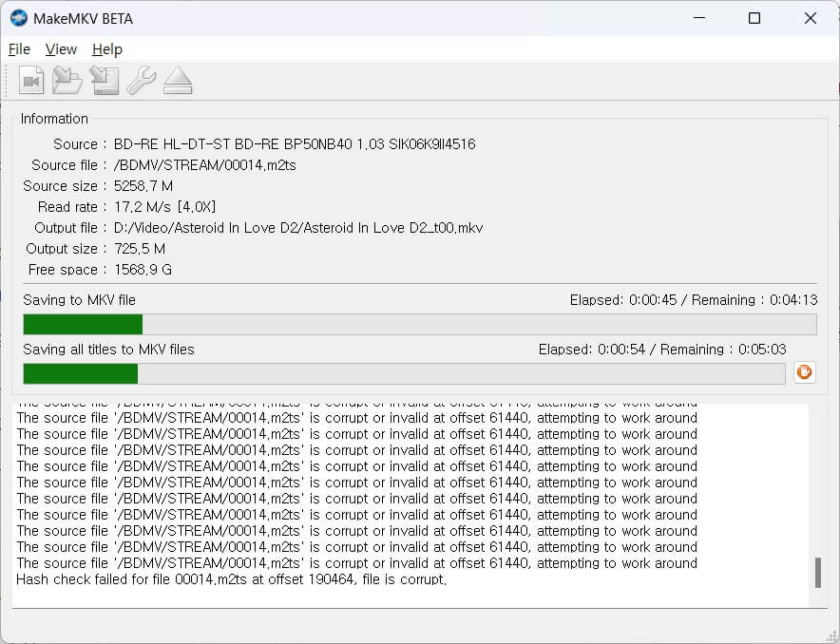Click the Backup disc toolbar icon

[104, 81]
